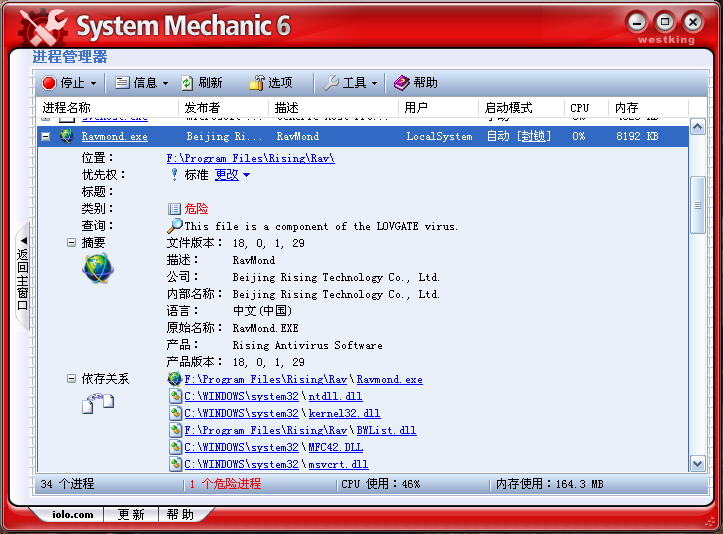Open F:\Program Files\Rising\Rav\ location link

pos(250,158)
